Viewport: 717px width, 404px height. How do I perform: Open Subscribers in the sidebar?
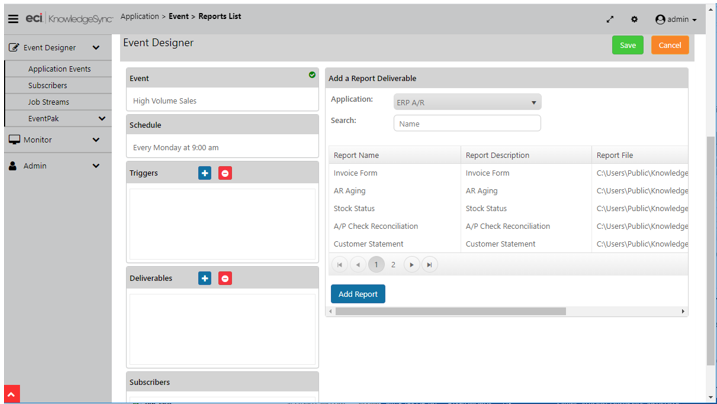(48, 85)
